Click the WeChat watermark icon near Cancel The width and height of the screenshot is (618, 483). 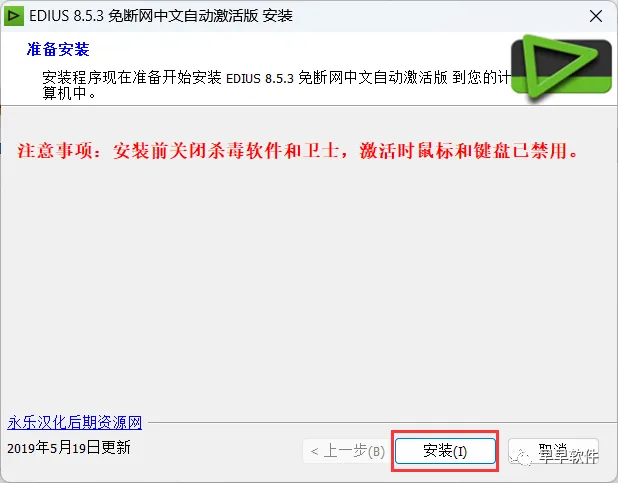pyautogui.click(x=520, y=456)
